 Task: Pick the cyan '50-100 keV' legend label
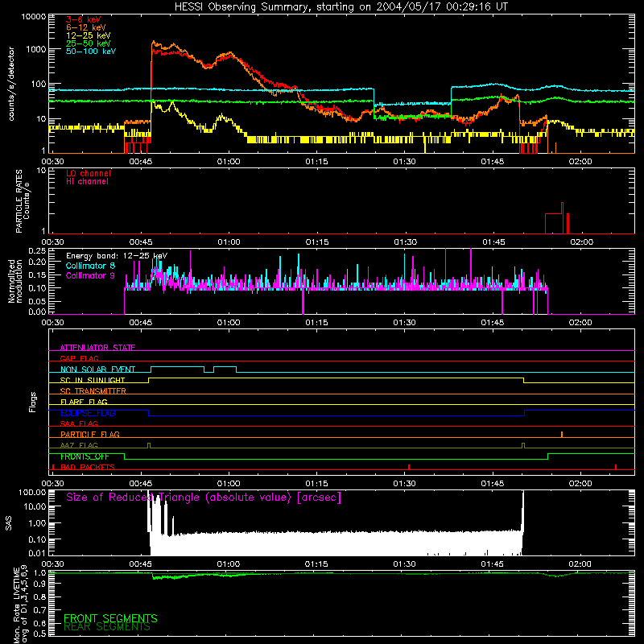[x=91, y=52]
